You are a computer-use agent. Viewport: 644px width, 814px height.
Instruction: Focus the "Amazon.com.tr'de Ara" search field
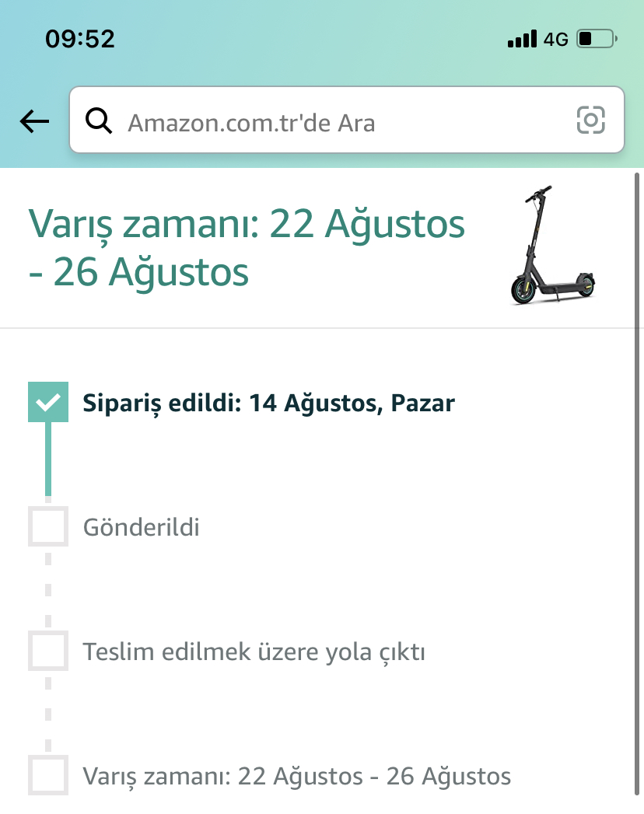334,121
